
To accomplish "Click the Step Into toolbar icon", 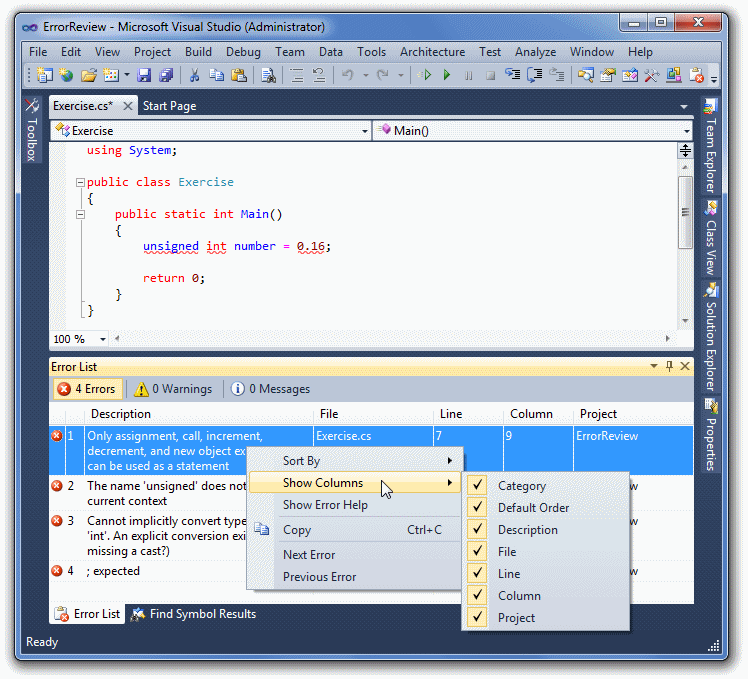I will (513, 75).
